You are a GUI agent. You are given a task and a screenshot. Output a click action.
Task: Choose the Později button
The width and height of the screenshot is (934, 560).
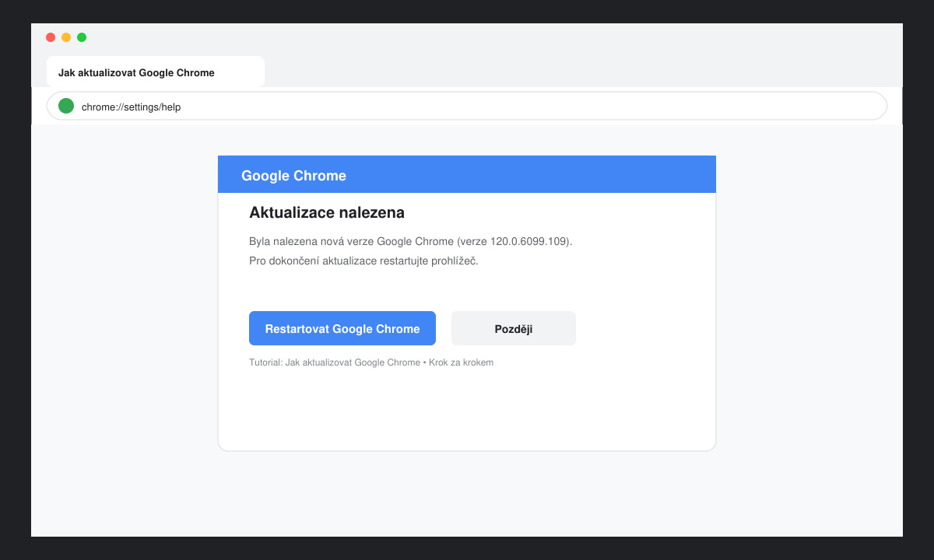(514, 328)
